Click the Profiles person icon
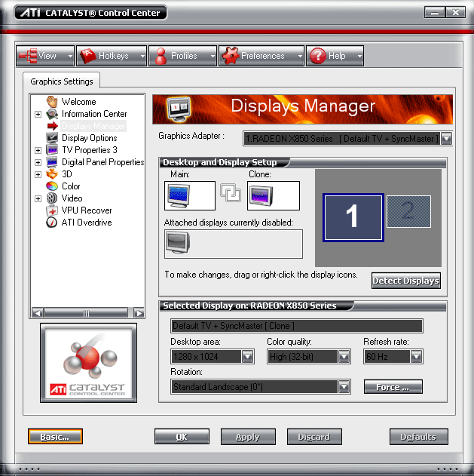Image resolution: width=474 pixels, height=476 pixels. (161, 56)
